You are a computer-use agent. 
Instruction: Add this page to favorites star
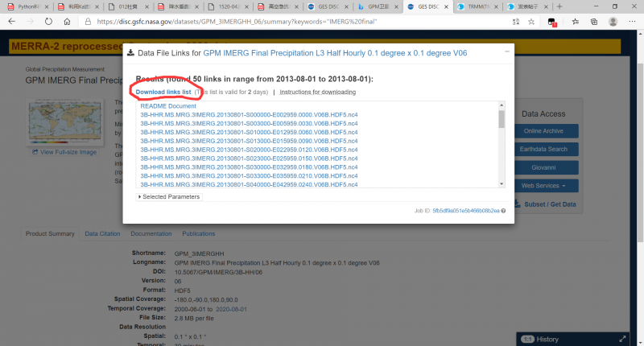[531, 22]
